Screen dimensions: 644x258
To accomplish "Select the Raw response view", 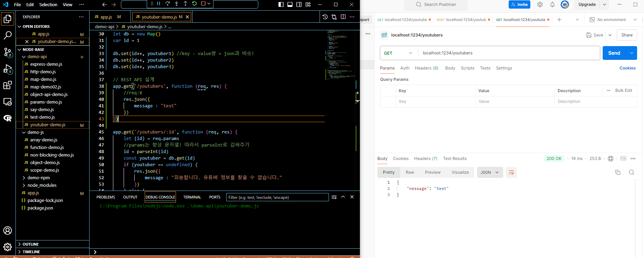I will tap(410, 172).
